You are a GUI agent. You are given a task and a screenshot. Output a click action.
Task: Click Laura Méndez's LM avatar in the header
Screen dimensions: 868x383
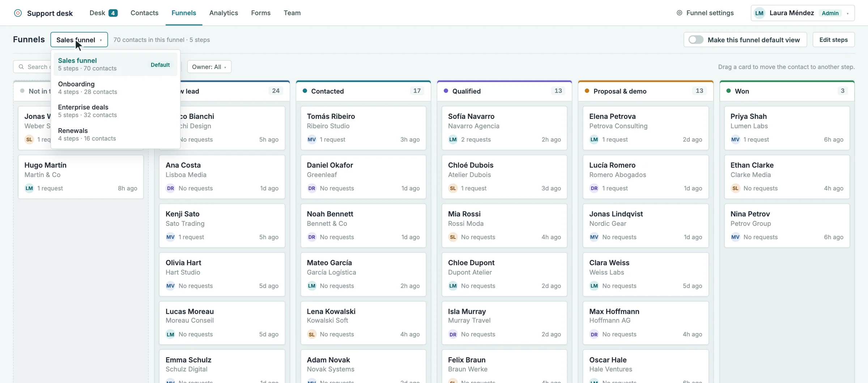coord(759,13)
